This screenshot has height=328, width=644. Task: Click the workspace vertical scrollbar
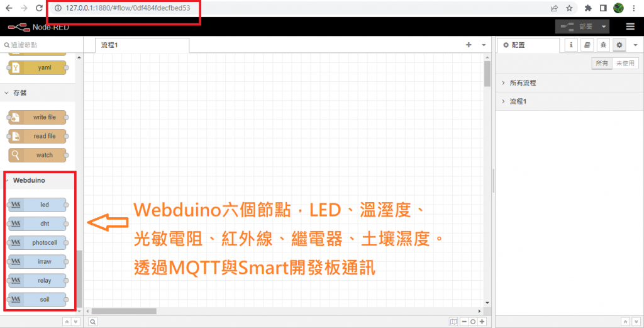(x=487, y=74)
